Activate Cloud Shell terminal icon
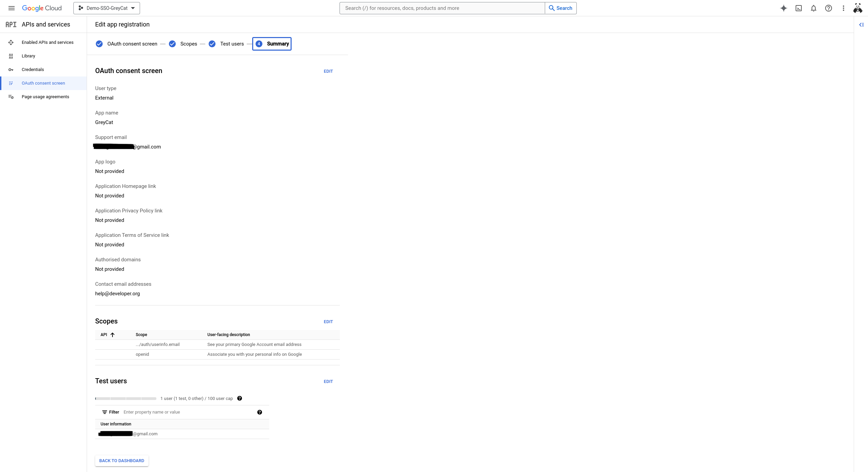This screenshot has width=868, height=472. [x=799, y=8]
